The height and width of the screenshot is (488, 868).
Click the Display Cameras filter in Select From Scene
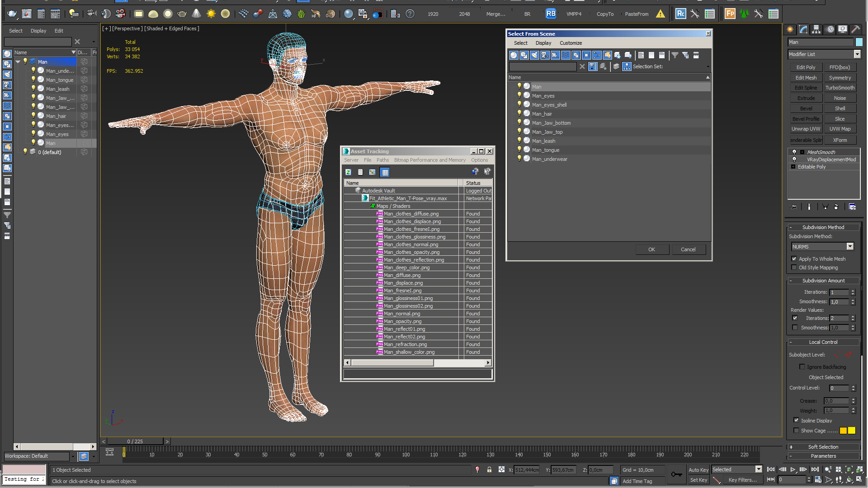click(x=545, y=55)
